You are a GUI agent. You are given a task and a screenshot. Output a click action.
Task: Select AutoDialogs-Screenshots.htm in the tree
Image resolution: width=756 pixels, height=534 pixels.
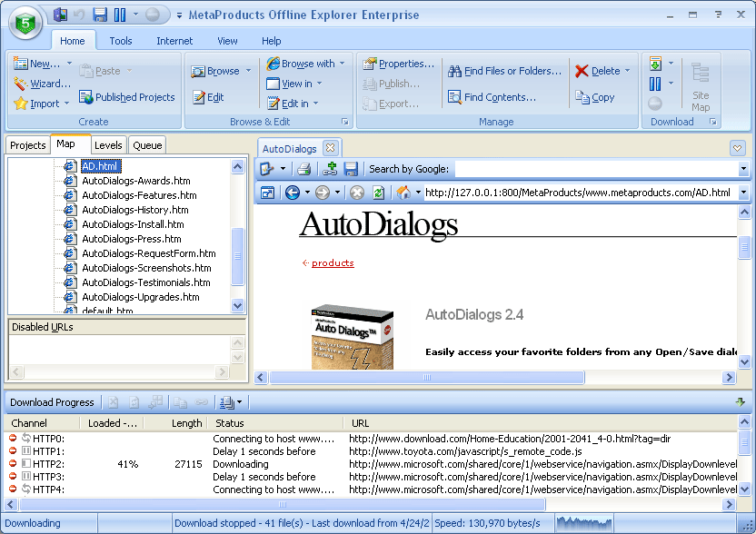click(x=146, y=268)
